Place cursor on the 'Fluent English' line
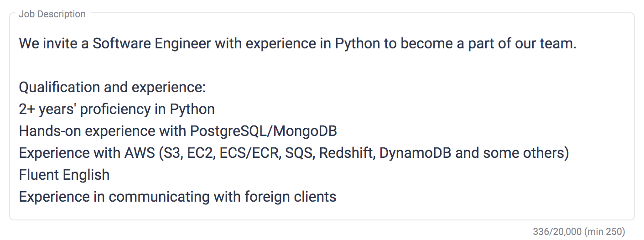This screenshot has height=240, width=644. tap(64, 175)
